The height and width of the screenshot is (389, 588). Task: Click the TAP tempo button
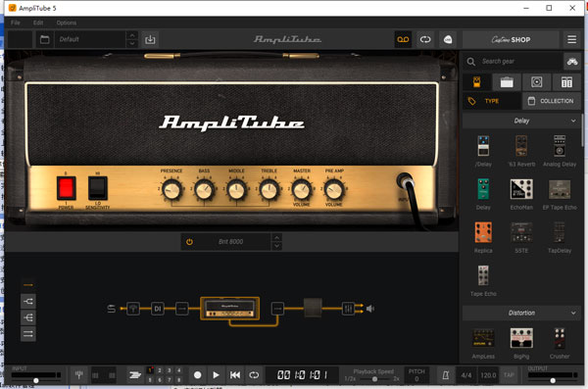point(509,375)
